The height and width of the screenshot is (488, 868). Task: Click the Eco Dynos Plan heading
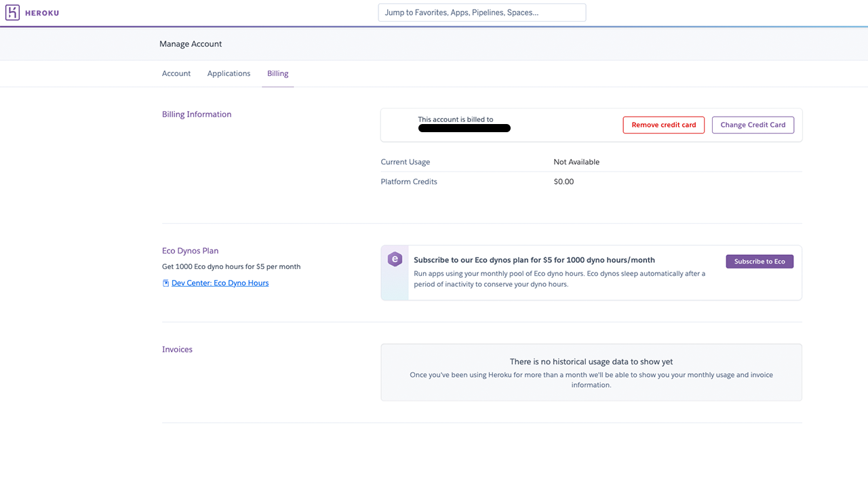point(190,251)
